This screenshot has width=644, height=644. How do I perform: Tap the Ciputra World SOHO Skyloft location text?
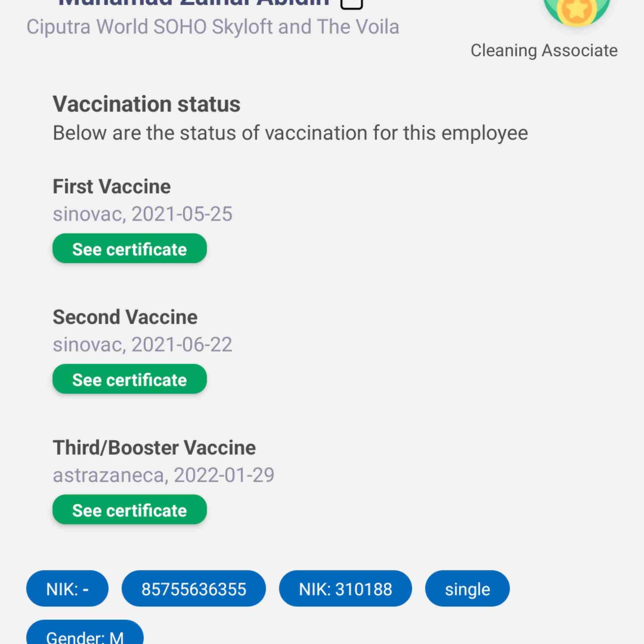[213, 27]
